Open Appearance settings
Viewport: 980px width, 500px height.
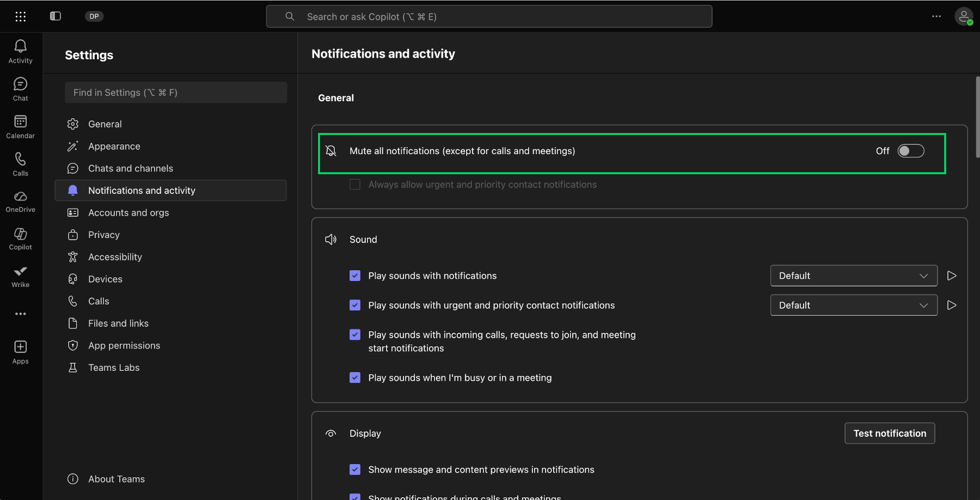[170, 147]
